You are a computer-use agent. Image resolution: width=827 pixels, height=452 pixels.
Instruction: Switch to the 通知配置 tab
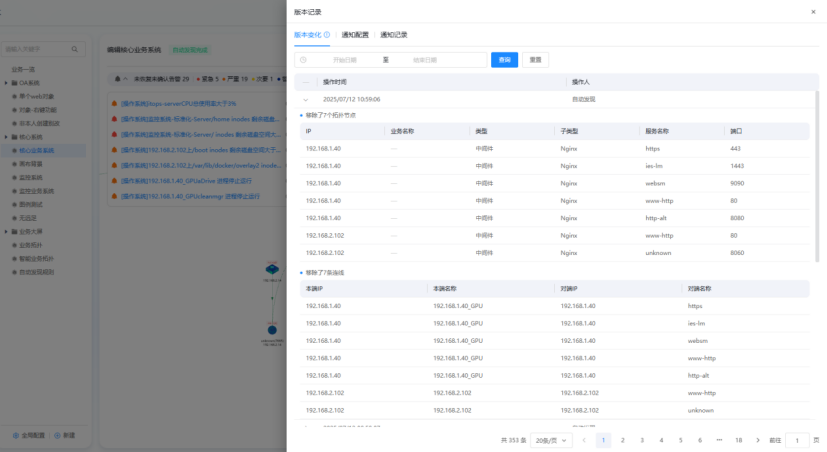pyautogui.click(x=355, y=35)
